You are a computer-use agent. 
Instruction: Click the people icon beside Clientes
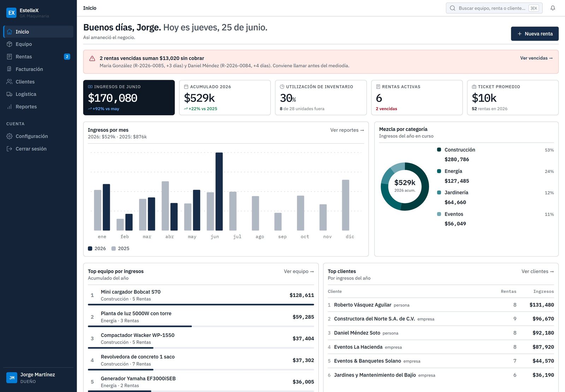pyautogui.click(x=10, y=82)
